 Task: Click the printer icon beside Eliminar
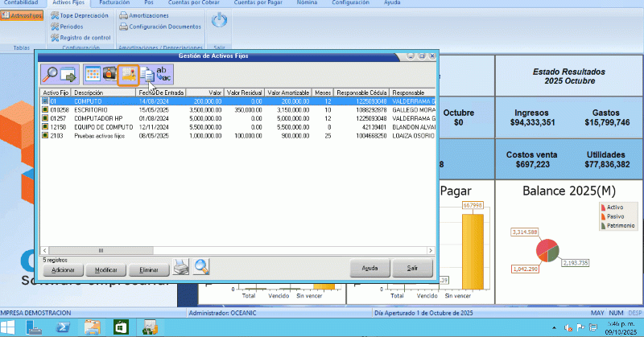coord(182,268)
